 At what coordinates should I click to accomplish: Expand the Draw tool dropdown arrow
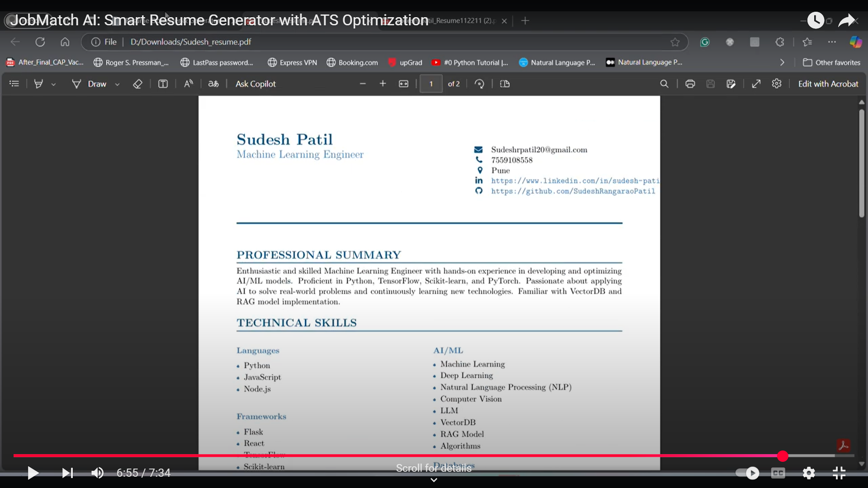(118, 84)
